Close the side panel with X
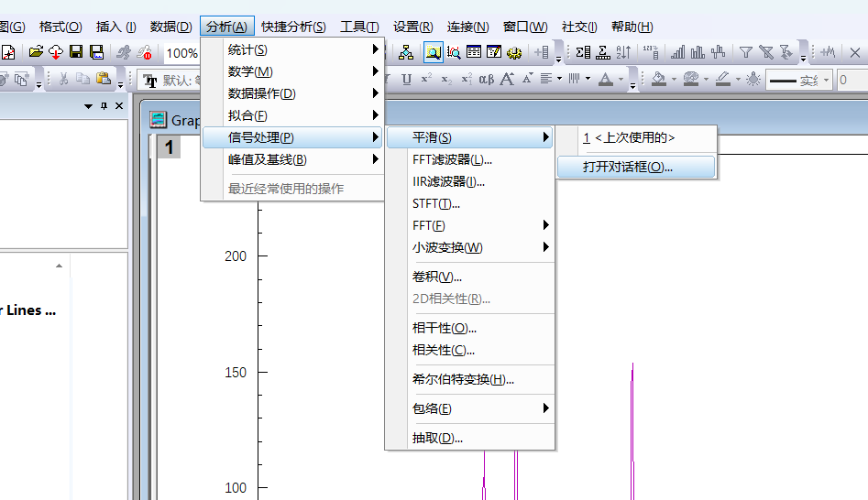The image size is (868, 500). (119, 105)
